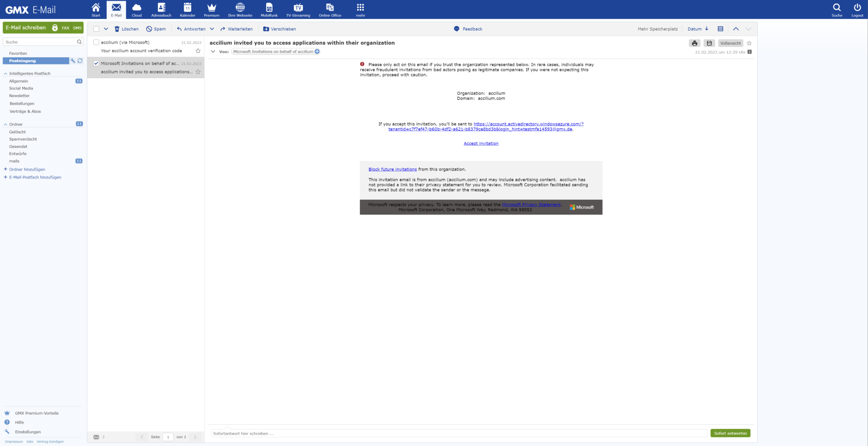Focus the Sofortantwort quick reply field
The image size is (868, 446).
click(459, 433)
